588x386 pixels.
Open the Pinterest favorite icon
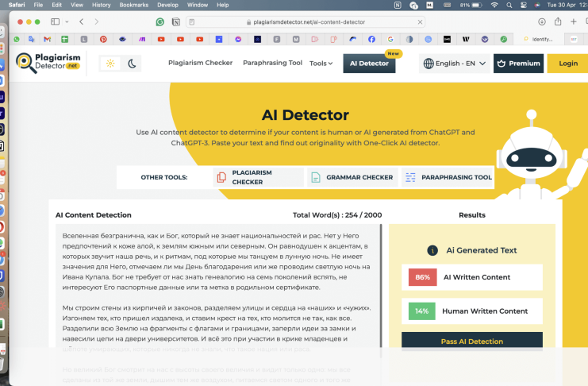click(x=103, y=39)
